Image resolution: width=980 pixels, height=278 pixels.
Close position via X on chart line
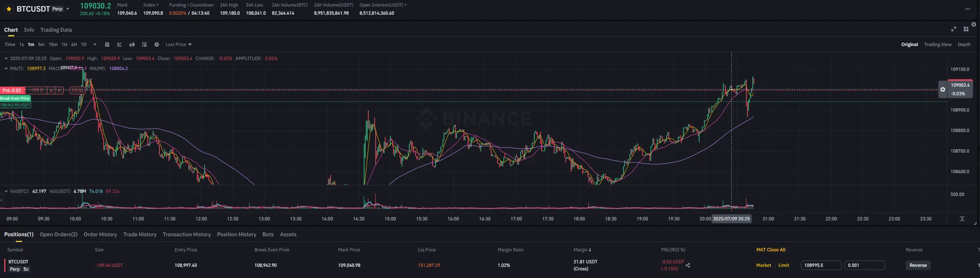click(x=59, y=90)
